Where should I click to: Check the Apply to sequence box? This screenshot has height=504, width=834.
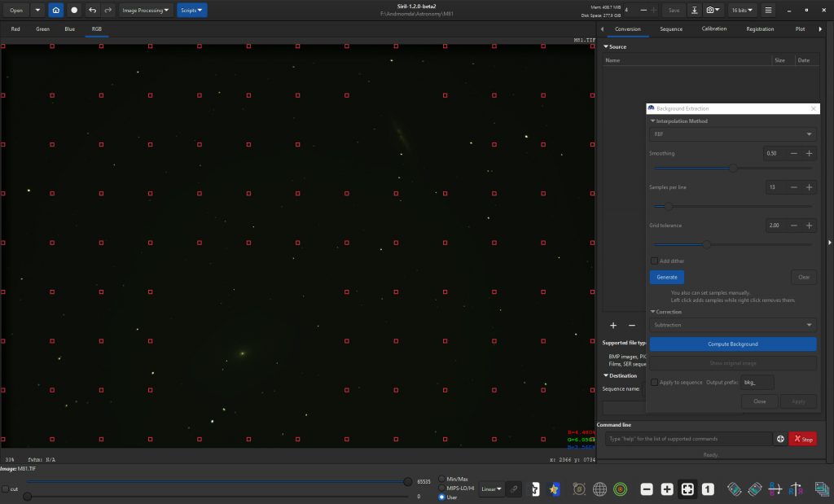(654, 382)
